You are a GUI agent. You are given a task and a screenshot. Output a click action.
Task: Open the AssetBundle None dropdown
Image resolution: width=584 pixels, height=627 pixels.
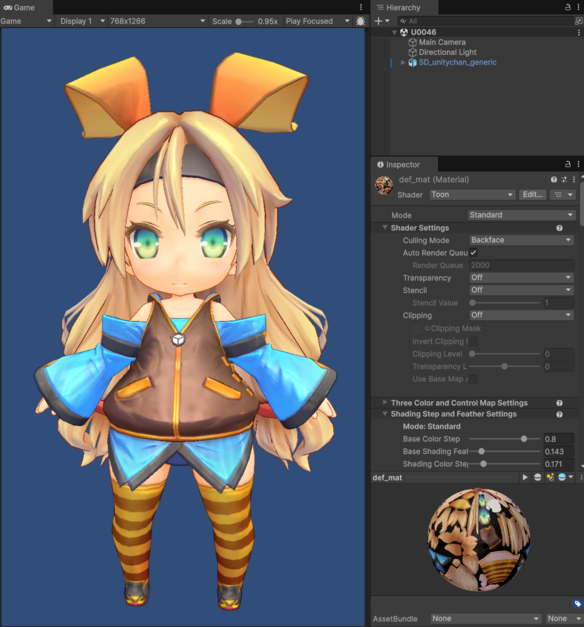(486, 619)
